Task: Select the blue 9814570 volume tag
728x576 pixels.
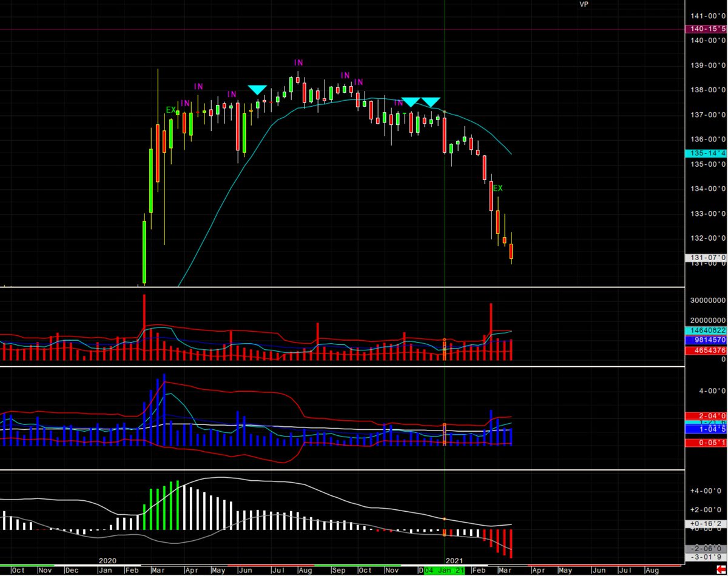Action: (x=706, y=340)
